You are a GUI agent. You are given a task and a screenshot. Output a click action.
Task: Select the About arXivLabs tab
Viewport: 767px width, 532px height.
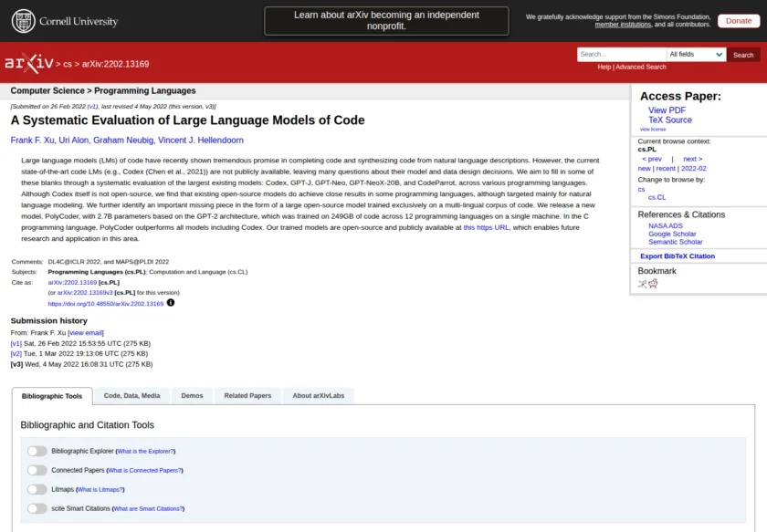click(318, 396)
